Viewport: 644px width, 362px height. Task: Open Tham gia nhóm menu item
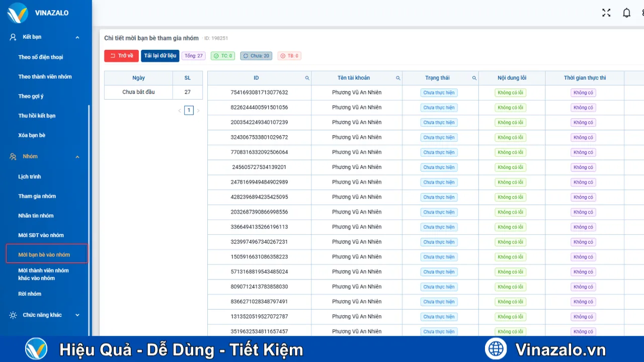37,197
